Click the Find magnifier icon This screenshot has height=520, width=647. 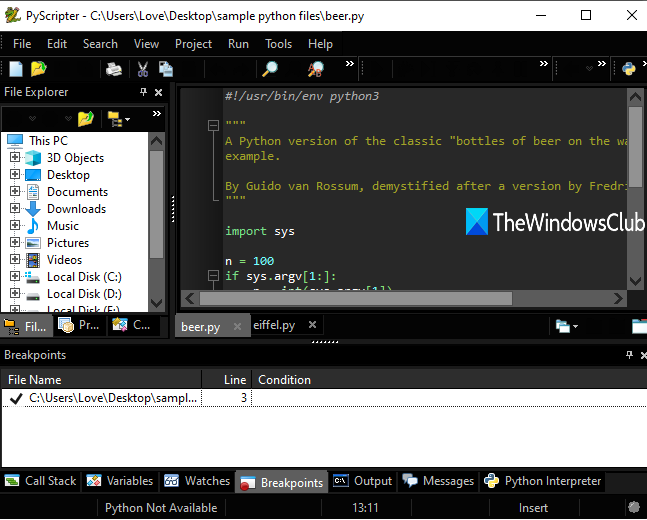(x=270, y=69)
